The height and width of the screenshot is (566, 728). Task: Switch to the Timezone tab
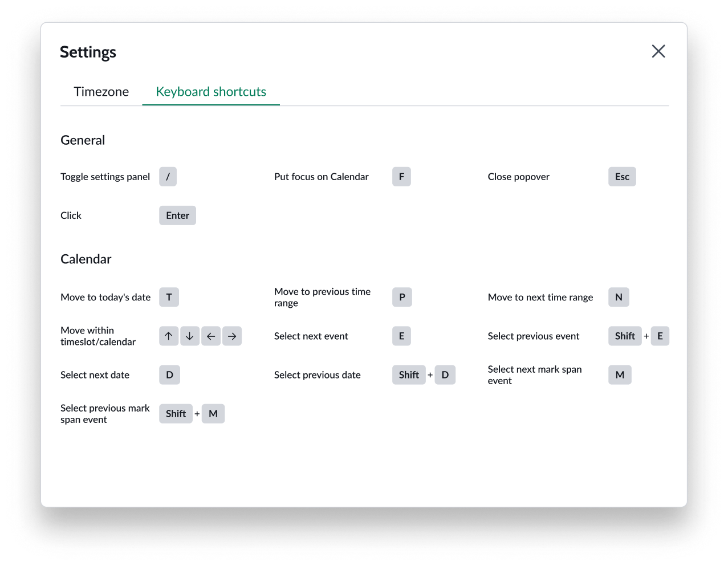click(101, 91)
